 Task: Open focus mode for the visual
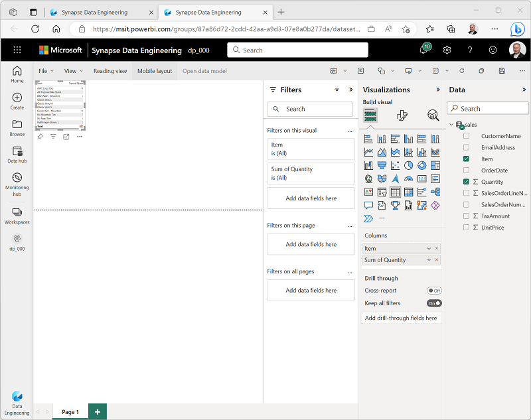tap(66, 137)
